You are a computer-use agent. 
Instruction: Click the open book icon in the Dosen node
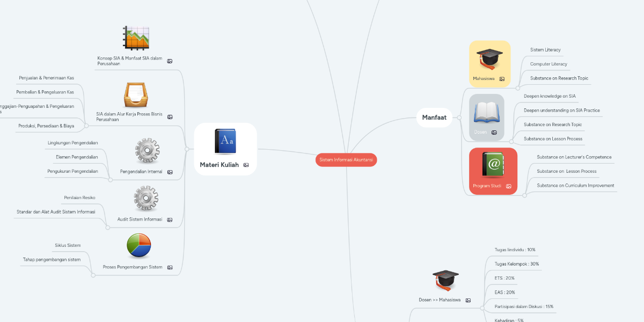pos(486,112)
